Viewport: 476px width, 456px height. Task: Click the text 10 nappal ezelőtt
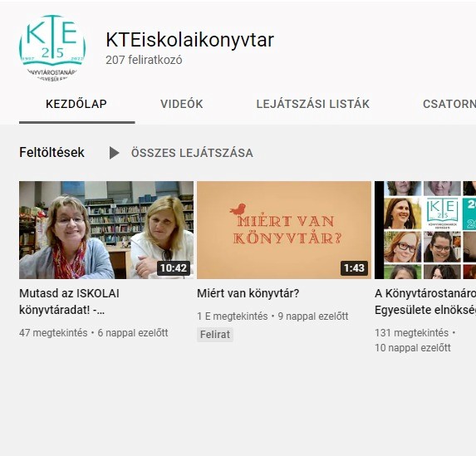(413, 348)
